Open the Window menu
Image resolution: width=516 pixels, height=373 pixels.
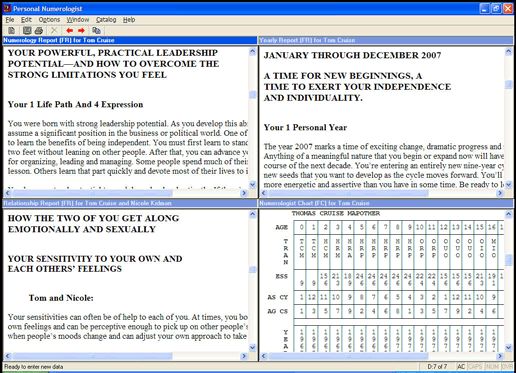click(x=78, y=20)
